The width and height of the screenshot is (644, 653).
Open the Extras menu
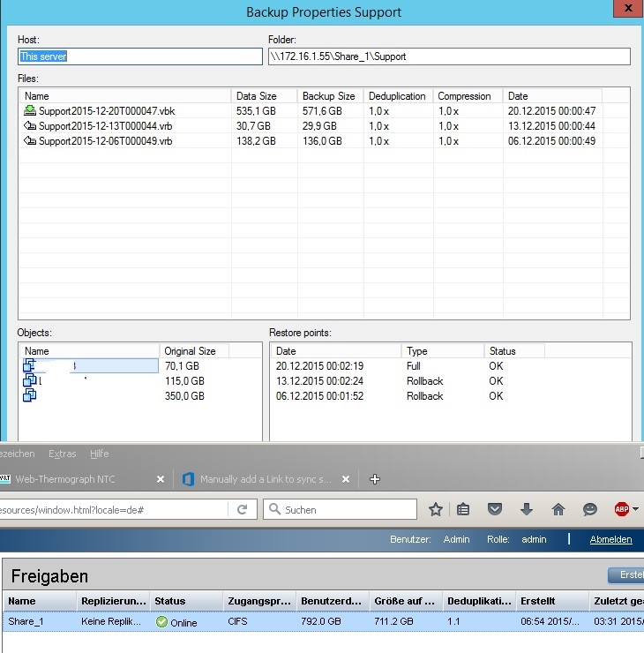point(63,454)
